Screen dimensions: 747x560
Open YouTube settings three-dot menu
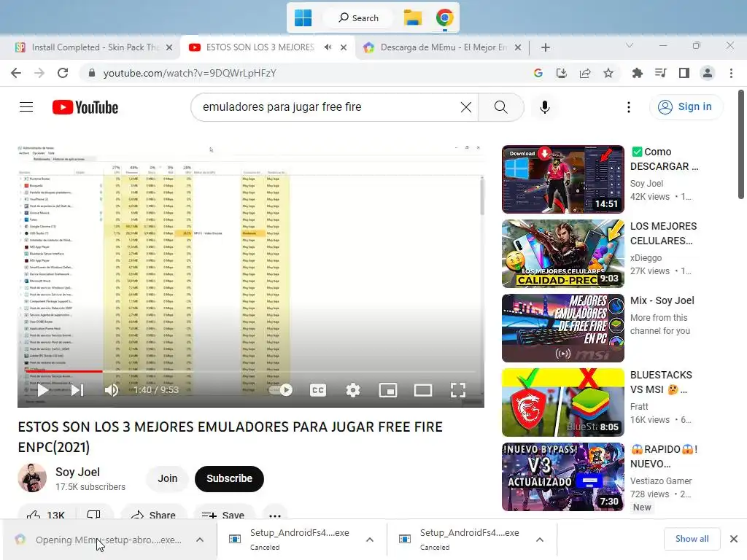pyautogui.click(x=629, y=107)
